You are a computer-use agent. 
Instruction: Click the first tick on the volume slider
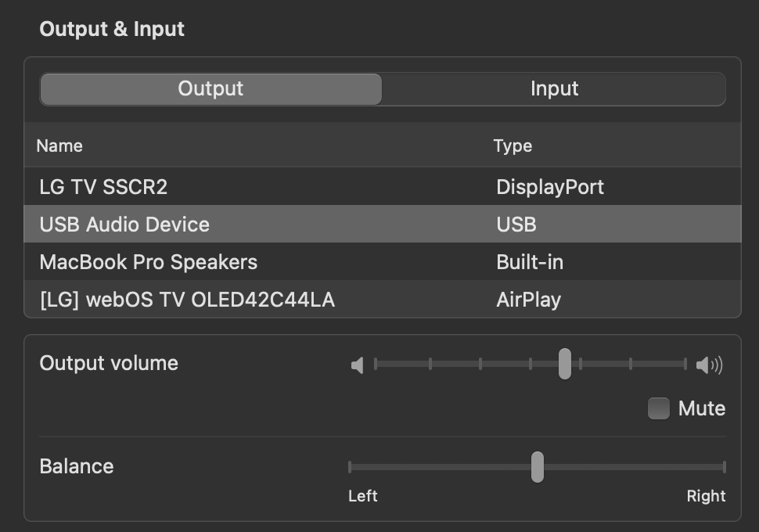click(x=376, y=364)
